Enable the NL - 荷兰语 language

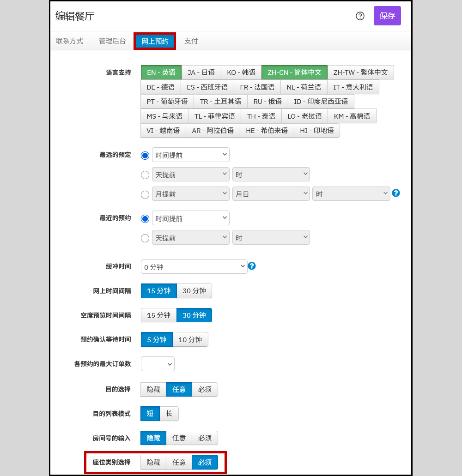click(304, 87)
